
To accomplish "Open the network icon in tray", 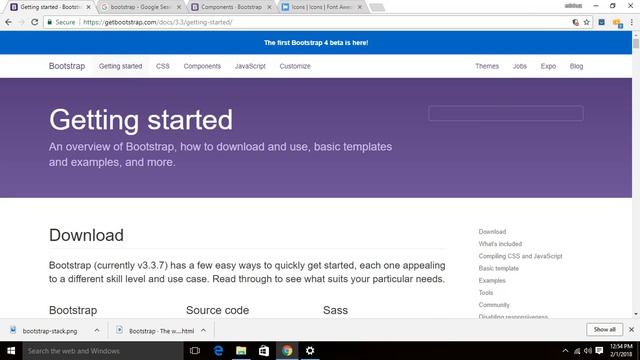I will pos(577,351).
